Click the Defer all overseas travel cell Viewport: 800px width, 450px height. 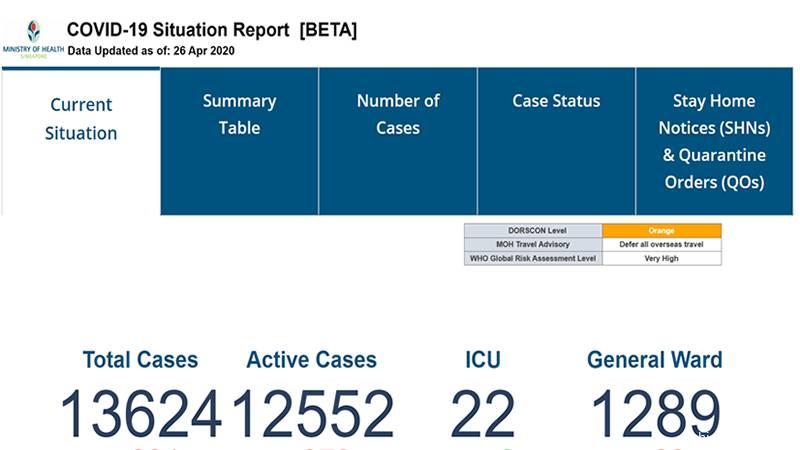[661, 244]
